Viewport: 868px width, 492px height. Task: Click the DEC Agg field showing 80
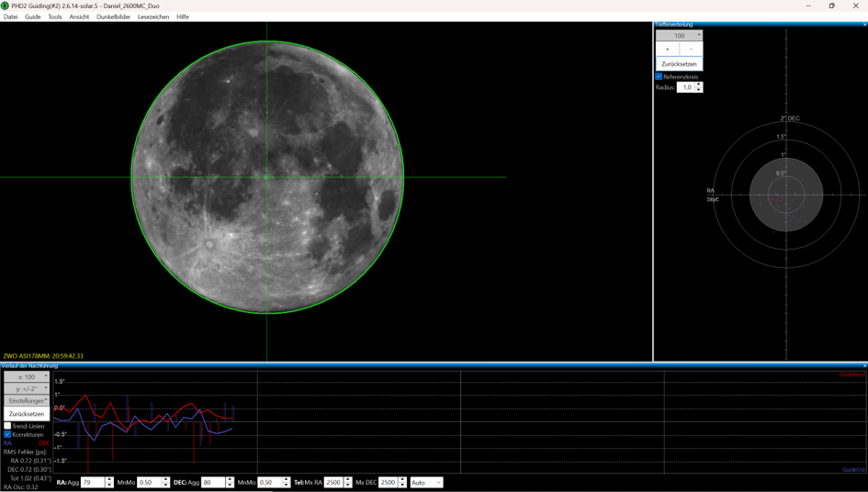[213, 483]
